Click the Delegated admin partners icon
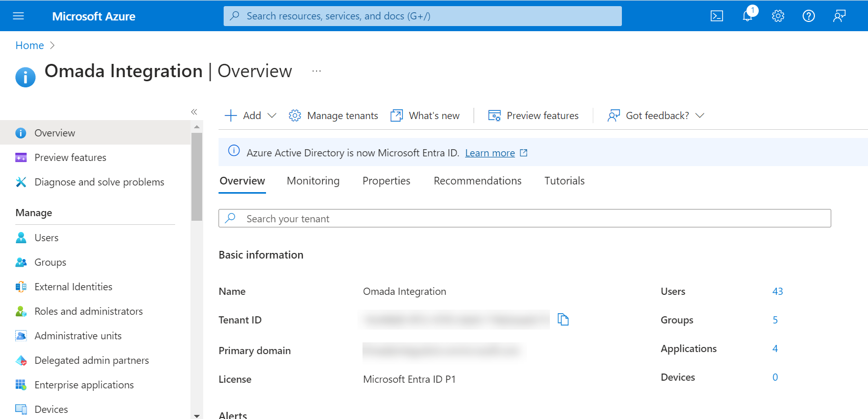Image resolution: width=868 pixels, height=419 pixels. [x=21, y=360]
